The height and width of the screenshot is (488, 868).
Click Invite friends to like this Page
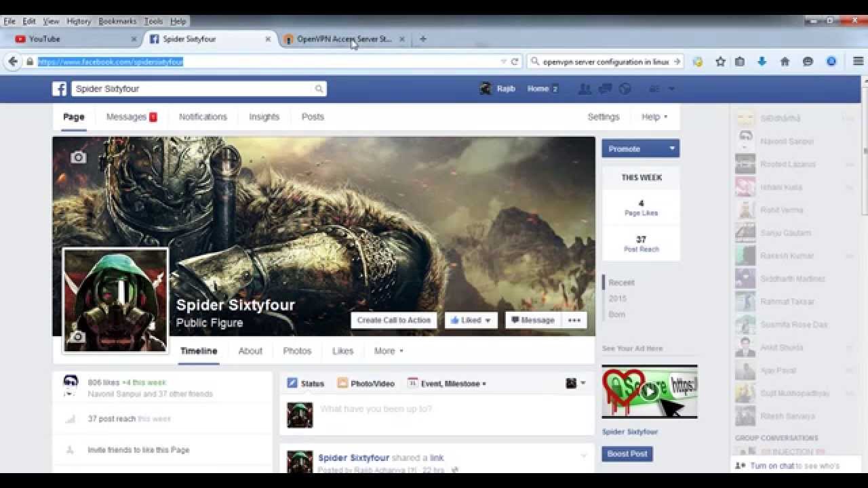click(138, 450)
